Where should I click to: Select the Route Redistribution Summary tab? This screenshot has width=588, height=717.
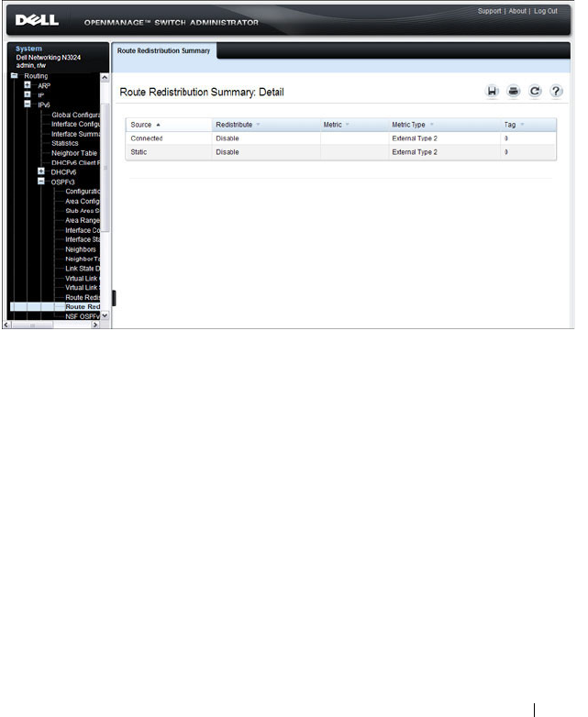point(164,50)
